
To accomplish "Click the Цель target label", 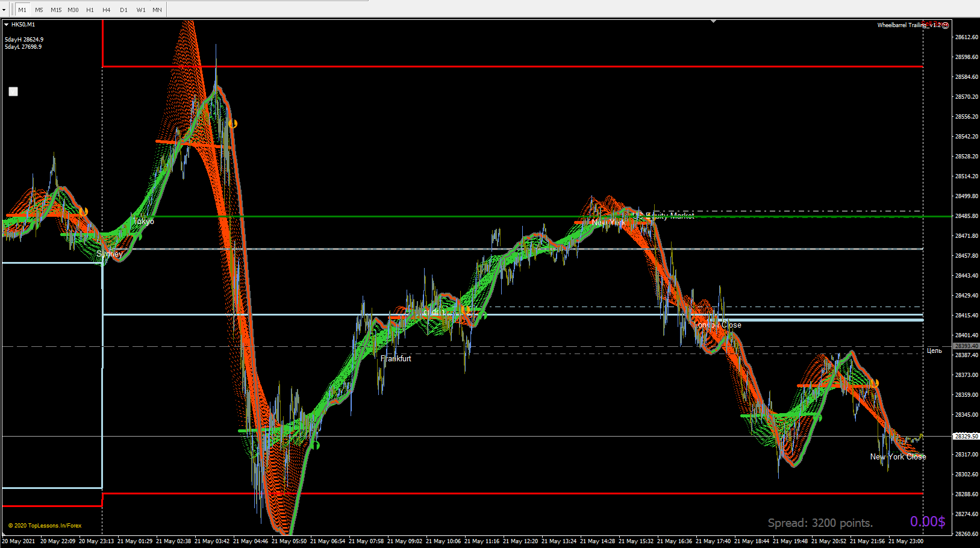I will [x=934, y=350].
